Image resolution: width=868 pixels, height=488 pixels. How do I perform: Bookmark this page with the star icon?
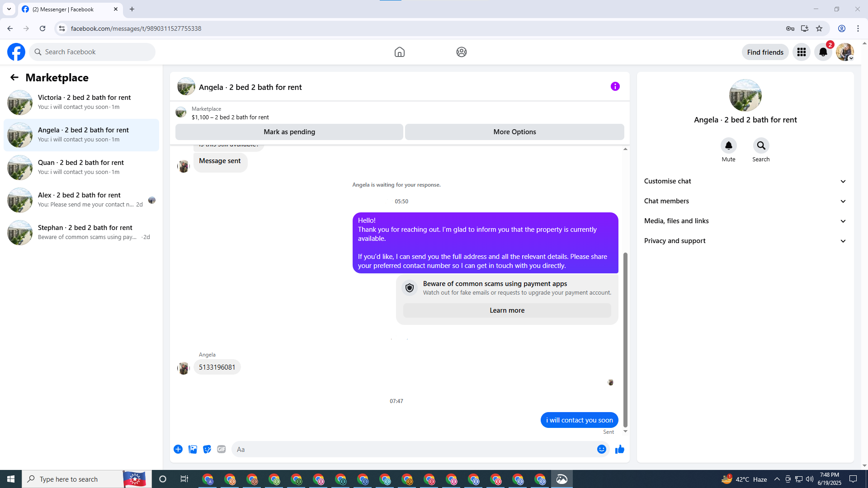[x=819, y=28]
